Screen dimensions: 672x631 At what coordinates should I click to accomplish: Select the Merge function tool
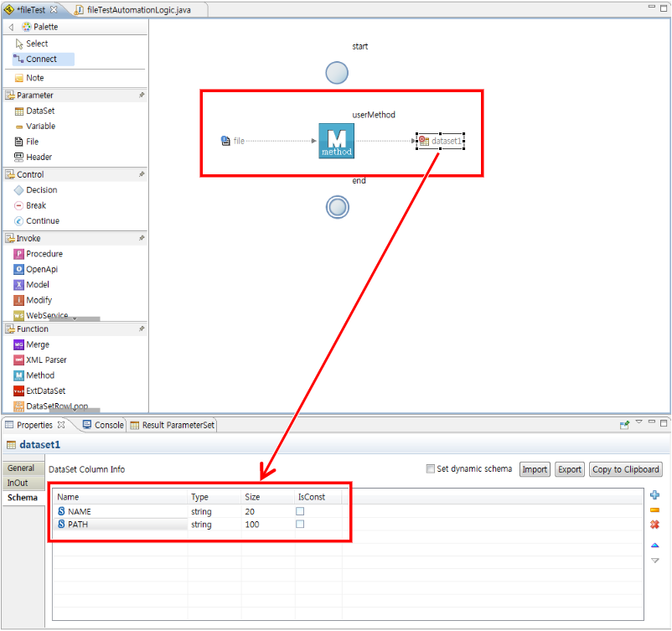pos(37,344)
